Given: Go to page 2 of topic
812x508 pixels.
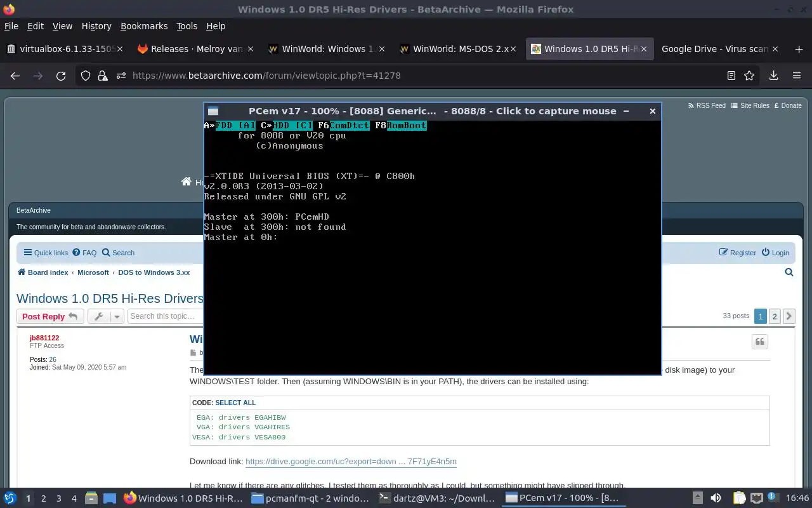Looking at the screenshot, I should click(775, 316).
